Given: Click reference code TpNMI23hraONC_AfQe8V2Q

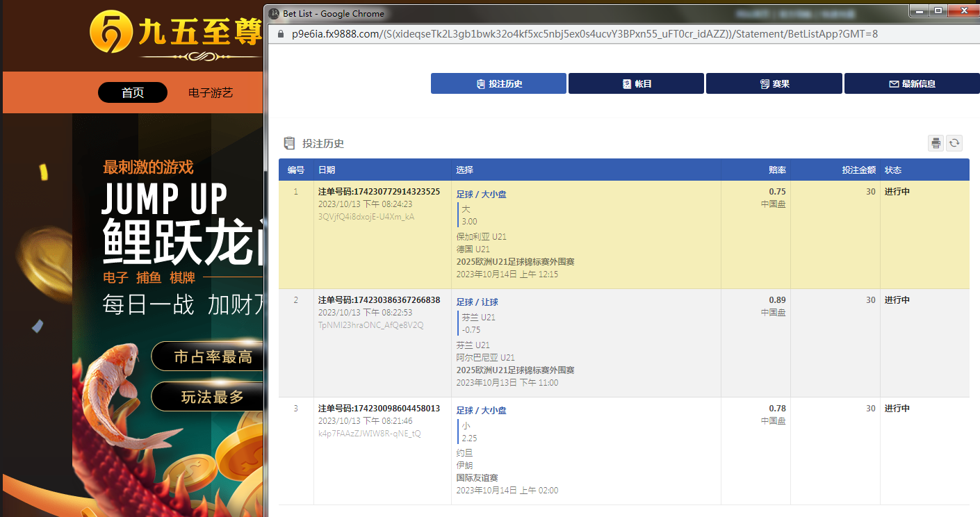Looking at the screenshot, I should (x=370, y=325).
